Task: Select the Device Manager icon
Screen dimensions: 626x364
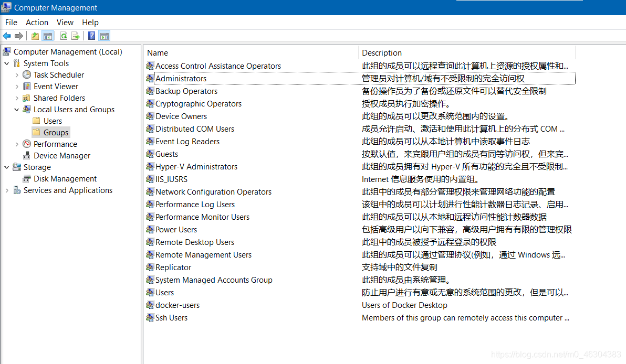Action: (27, 155)
